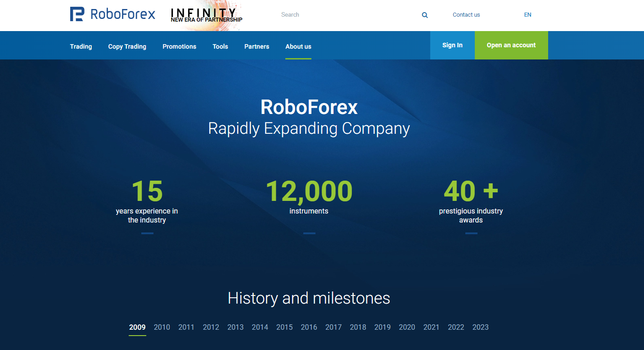The width and height of the screenshot is (644, 350).
Task: Select year 2016 in the timeline
Action: coord(309,327)
